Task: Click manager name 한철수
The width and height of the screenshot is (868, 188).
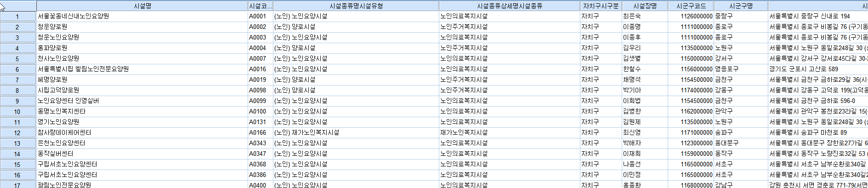Action: (645, 69)
